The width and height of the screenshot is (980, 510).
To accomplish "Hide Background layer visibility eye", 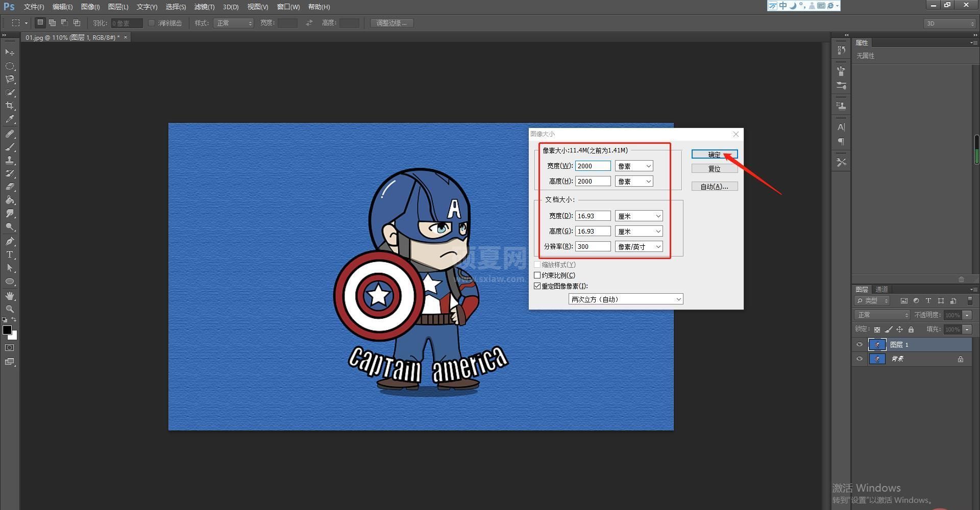I will coord(860,359).
